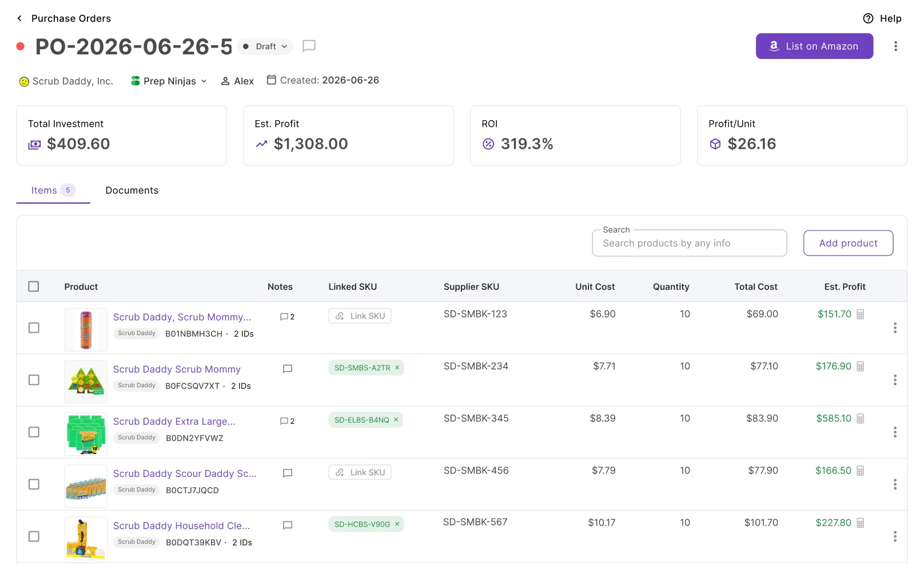This screenshot has height=565, width=924.
Task: Open the row menu for SD-SMBK-123
Action: pos(895,328)
